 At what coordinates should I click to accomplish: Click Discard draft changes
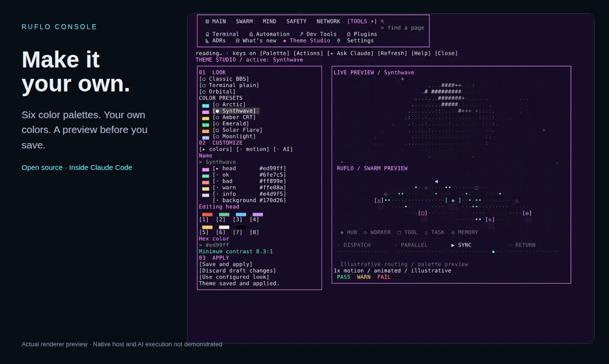pyautogui.click(x=237, y=271)
